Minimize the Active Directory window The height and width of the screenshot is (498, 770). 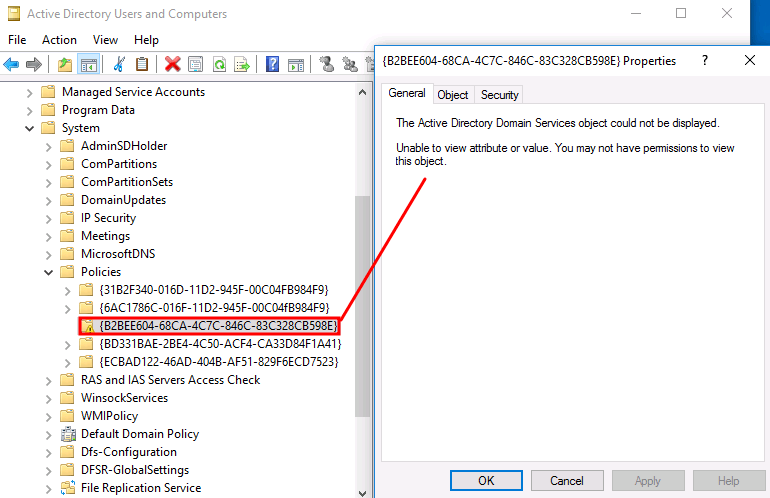pos(636,13)
